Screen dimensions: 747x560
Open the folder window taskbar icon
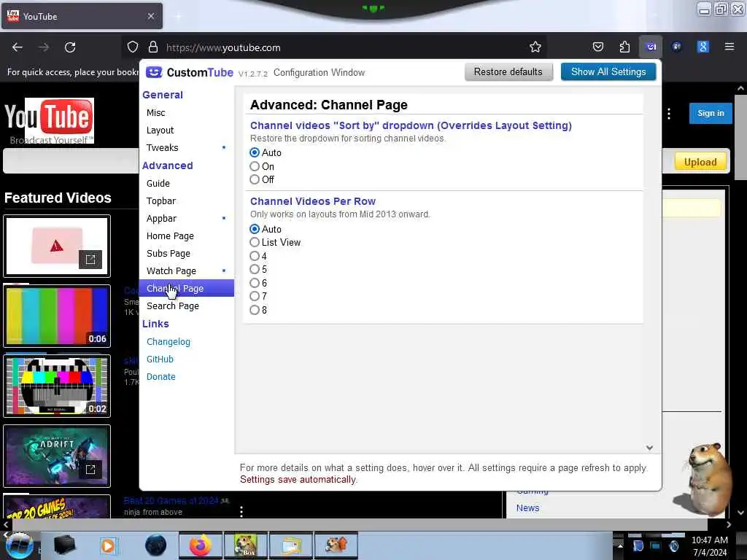click(291, 545)
